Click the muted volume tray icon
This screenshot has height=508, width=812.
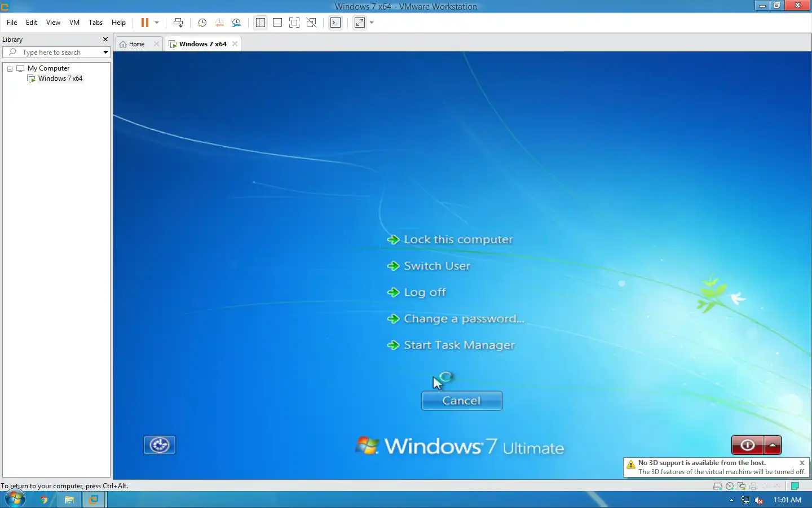coord(759,500)
